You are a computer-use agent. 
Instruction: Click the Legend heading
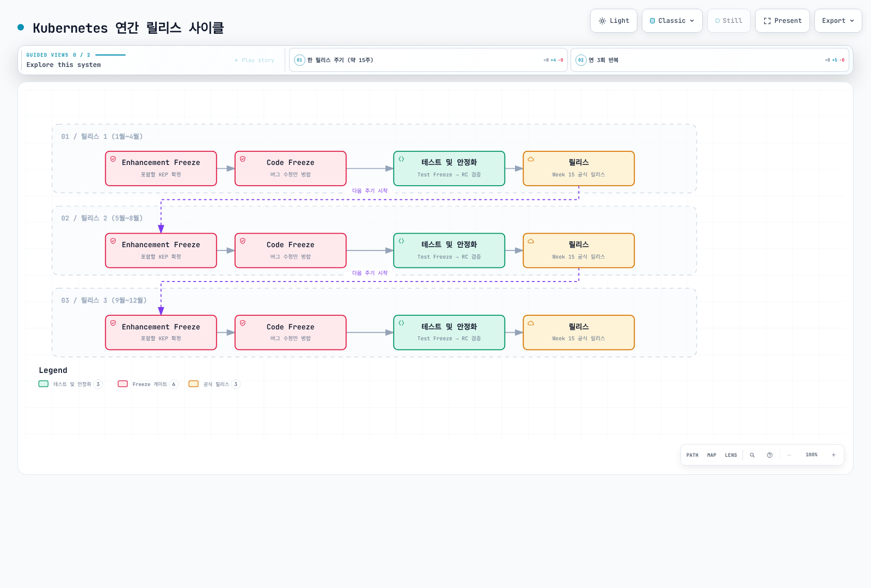[53, 370]
